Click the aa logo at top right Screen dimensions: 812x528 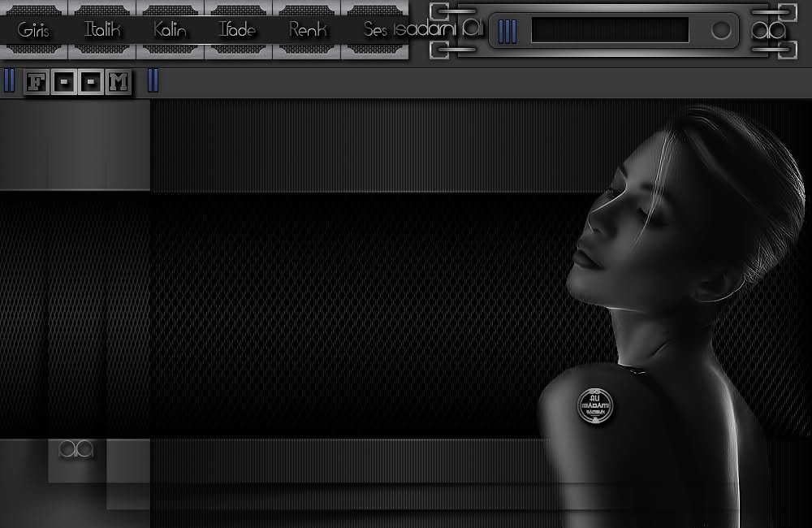tap(769, 31)
